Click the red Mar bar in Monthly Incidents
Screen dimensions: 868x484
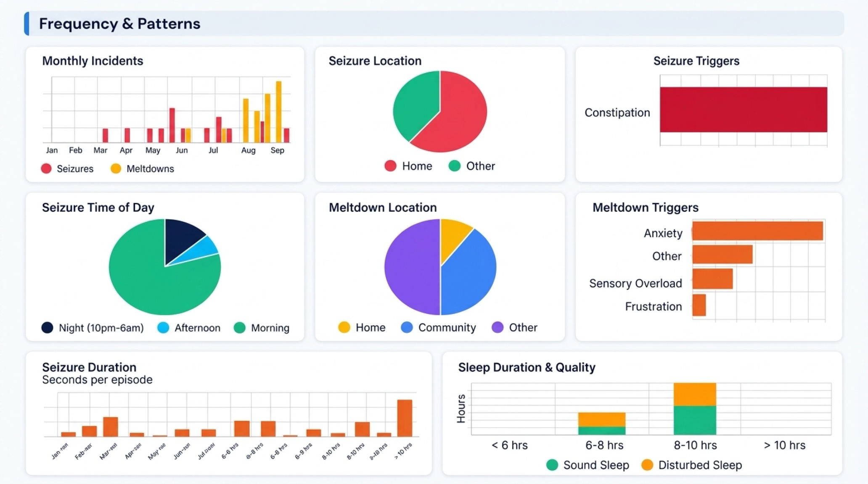pos(105,135)
